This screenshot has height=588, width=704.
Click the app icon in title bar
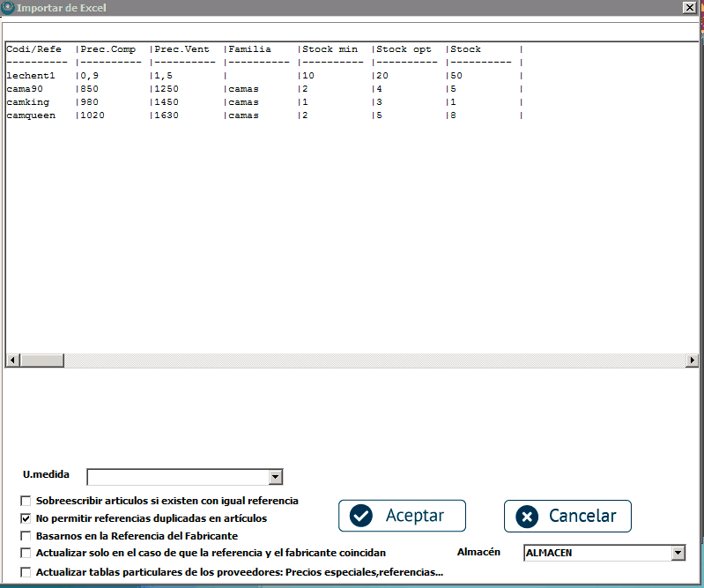point(8,7)
